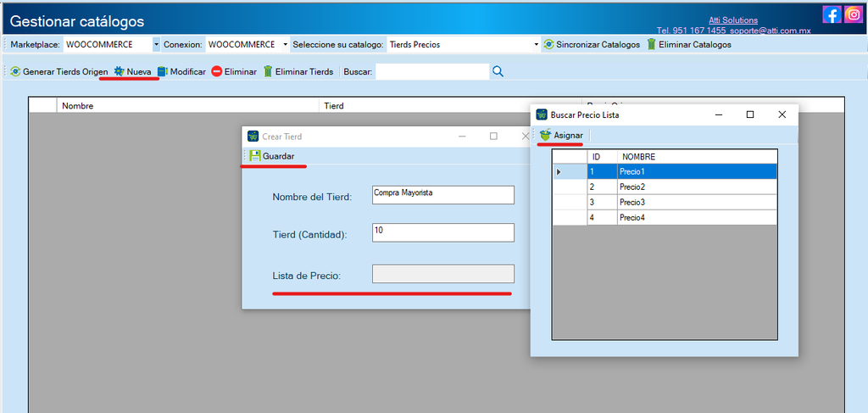Select the Precio4 row
Image resolution: width=868 pixels, height=413 pixels.
[665, 218]
